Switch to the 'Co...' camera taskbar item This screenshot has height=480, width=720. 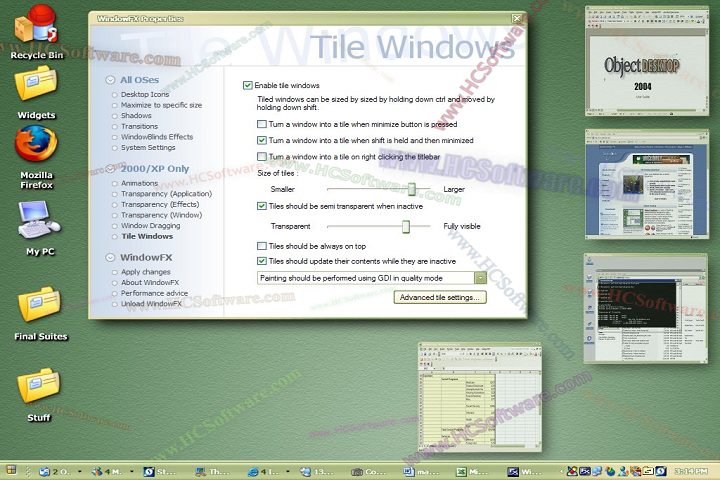tap(369, 471)
